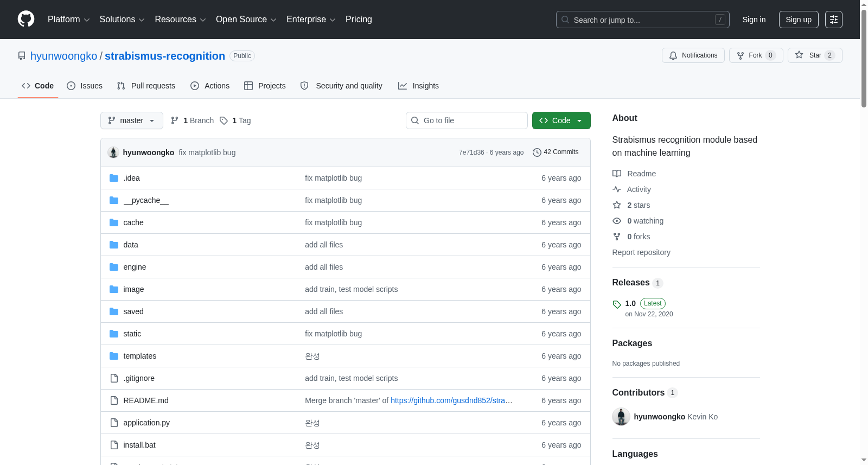Open commit hash 7e71d36
The width and height of the screenshot is (868, 465).
[471, 152]
